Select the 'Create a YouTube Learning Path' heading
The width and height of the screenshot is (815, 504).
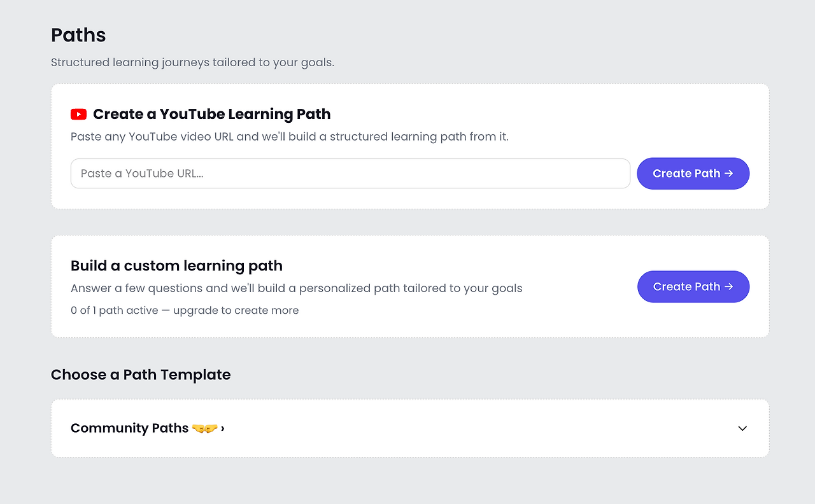pyautogui.click(x=212, y=115)
